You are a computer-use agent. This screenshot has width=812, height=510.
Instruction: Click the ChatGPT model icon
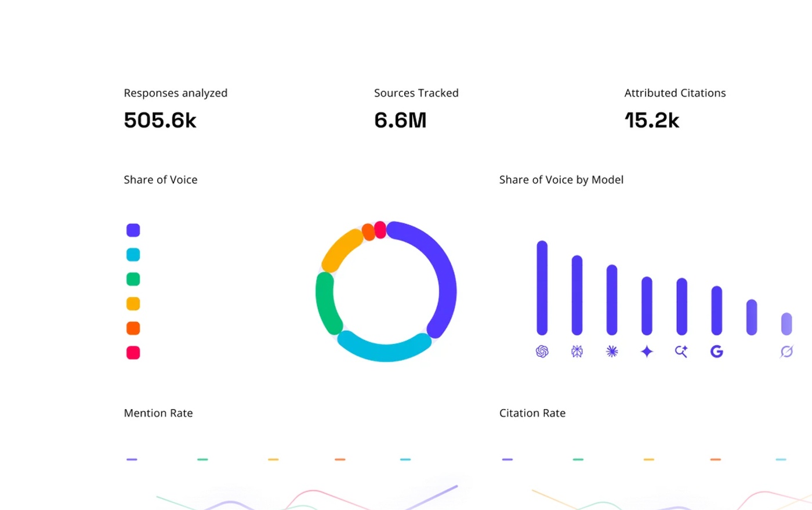coord(542,352)
